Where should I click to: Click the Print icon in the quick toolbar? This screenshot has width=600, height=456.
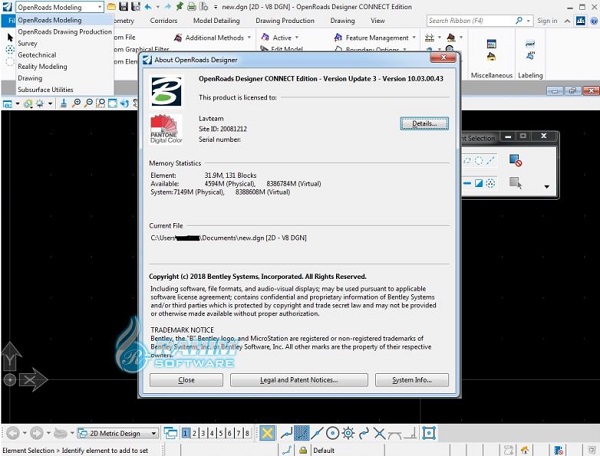pos(191,7)
